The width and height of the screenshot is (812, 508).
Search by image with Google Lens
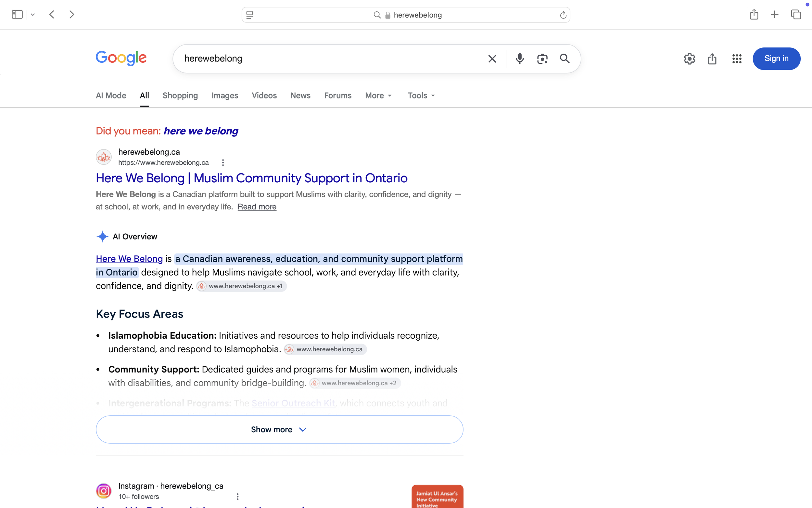(x=542, y=59)
